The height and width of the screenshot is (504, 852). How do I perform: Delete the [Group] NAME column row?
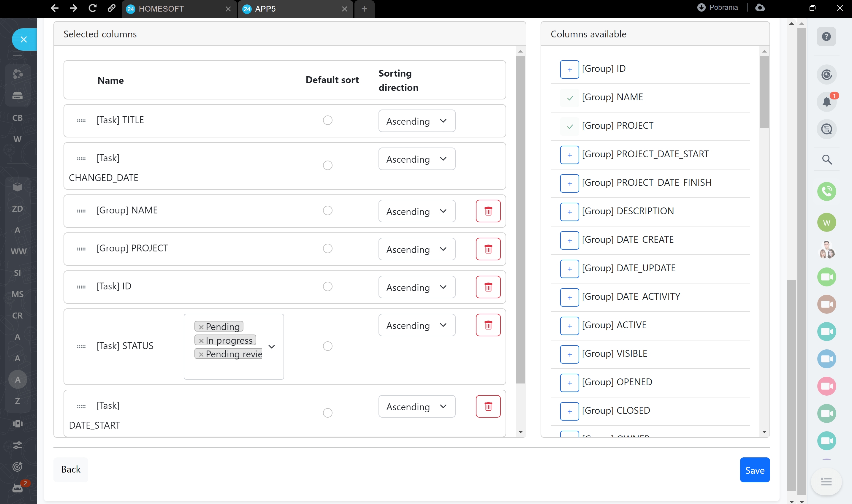pos(488,211)
